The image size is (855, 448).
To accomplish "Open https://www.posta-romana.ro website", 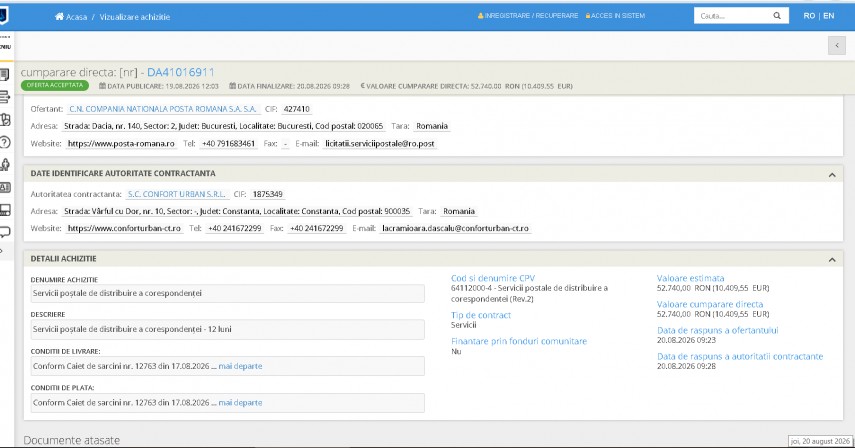I will pyautogui.click(x=121, y=144).
